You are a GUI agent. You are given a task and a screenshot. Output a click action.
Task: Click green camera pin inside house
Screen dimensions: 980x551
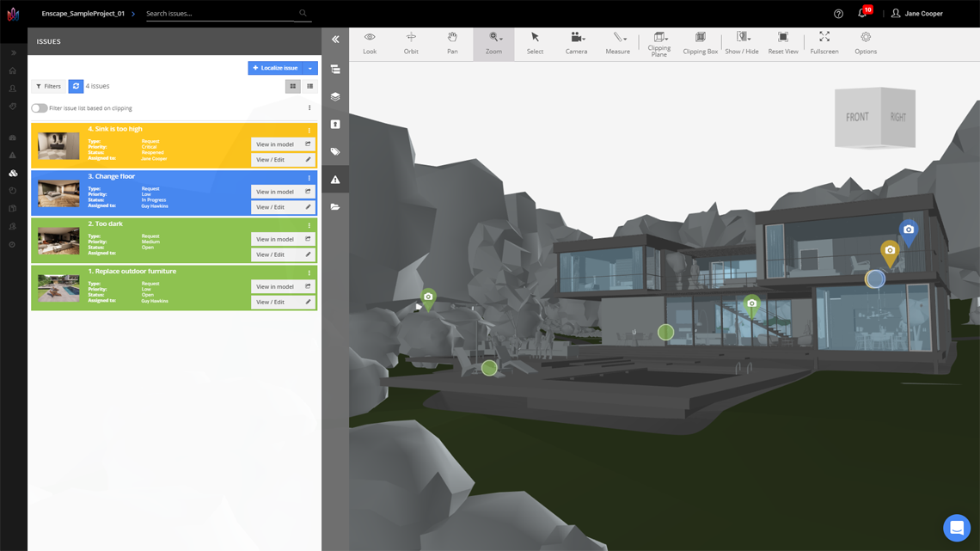(x=752, y=307)
